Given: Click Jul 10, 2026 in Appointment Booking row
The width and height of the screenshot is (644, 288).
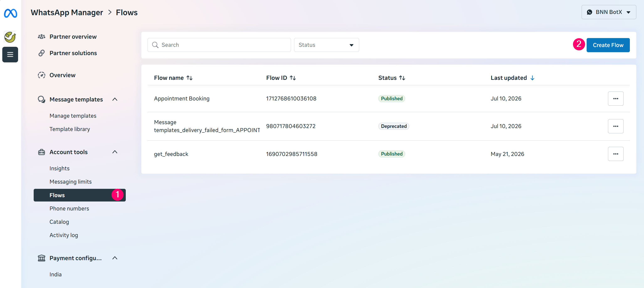Looking at the screenshot, I should pyautogui.click(x=506, y=99).
